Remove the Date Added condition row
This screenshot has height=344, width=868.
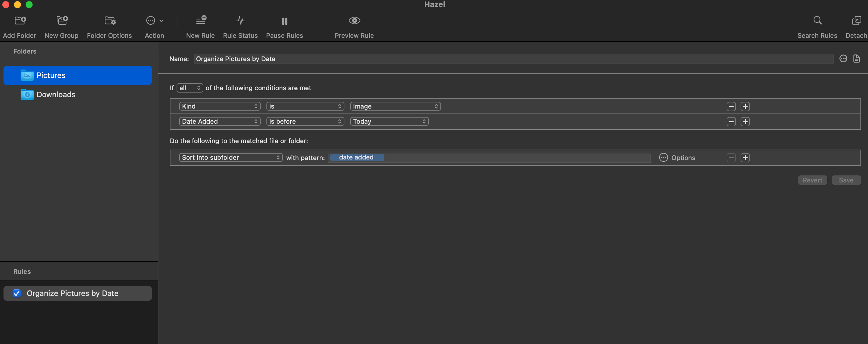pos(731,122)
